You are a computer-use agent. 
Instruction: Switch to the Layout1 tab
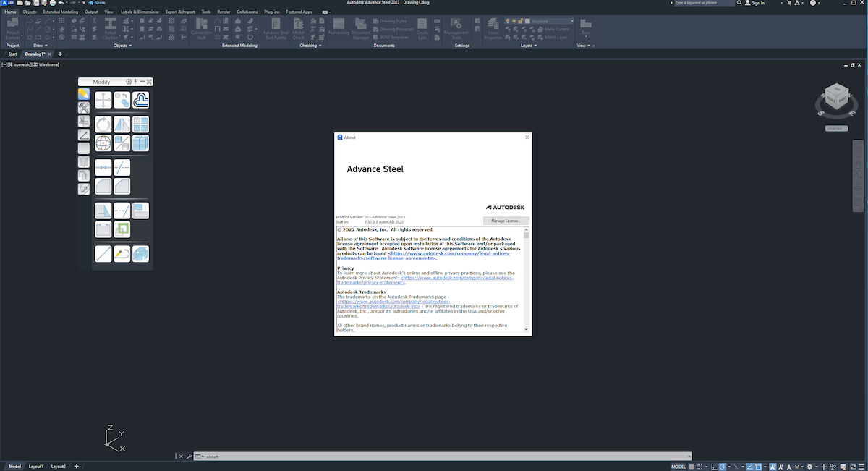point(35,467)
